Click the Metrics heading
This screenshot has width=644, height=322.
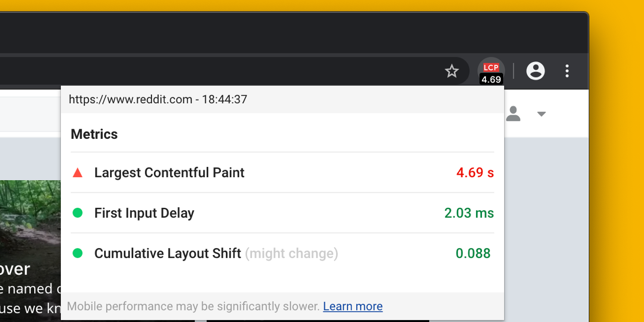(94, 134)
